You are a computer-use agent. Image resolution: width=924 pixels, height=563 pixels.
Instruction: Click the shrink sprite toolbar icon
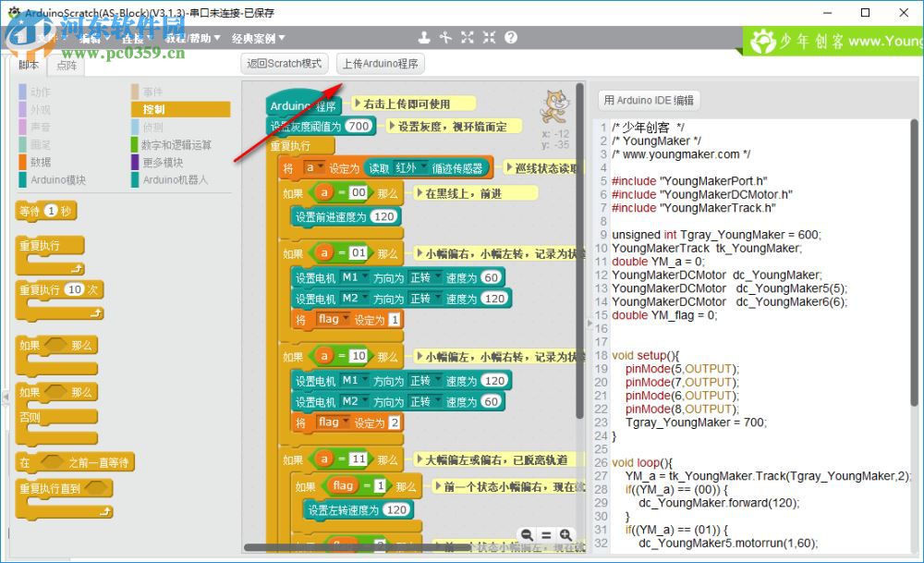(487, 37)
